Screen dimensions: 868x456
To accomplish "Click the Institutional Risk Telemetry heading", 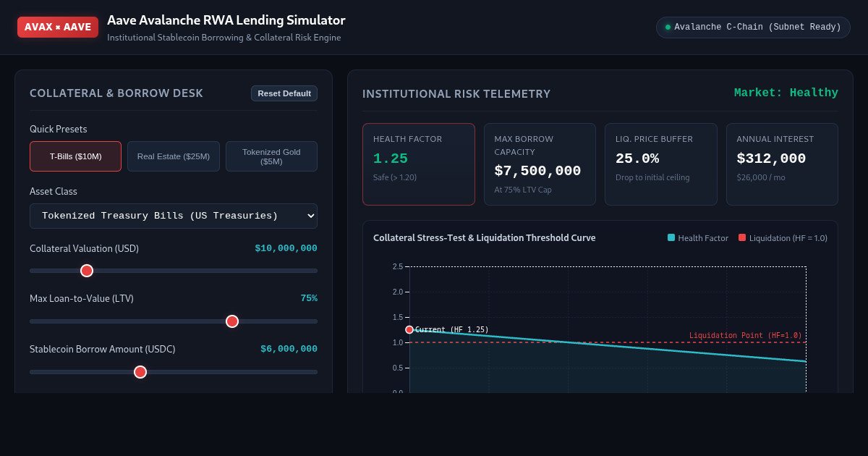I will pos(456,93).
